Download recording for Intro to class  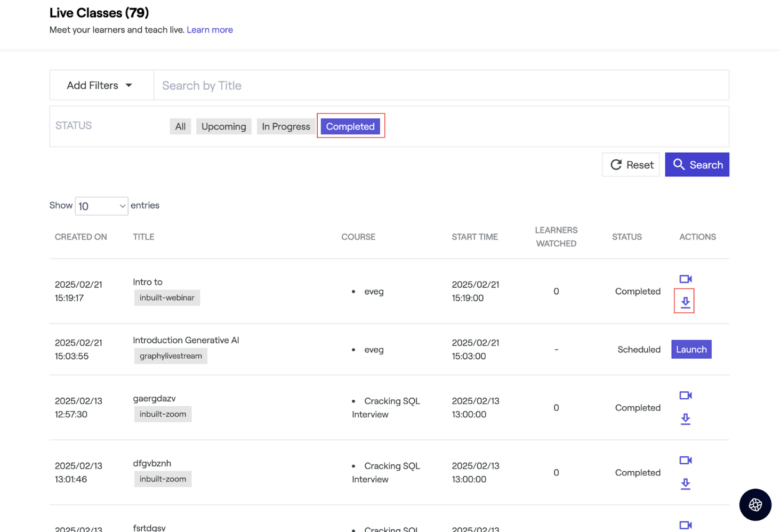pos(685,302)
